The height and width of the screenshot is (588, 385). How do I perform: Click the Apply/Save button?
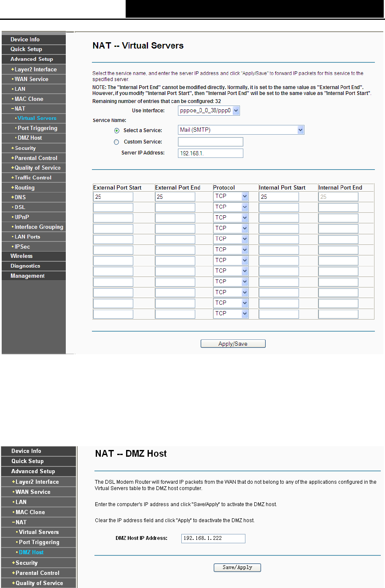click(233, 344)
